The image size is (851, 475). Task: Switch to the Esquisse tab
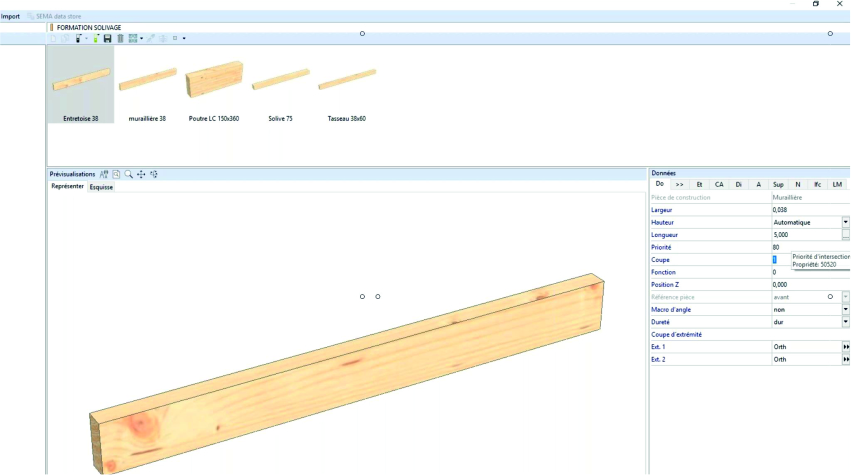(101, 187)
